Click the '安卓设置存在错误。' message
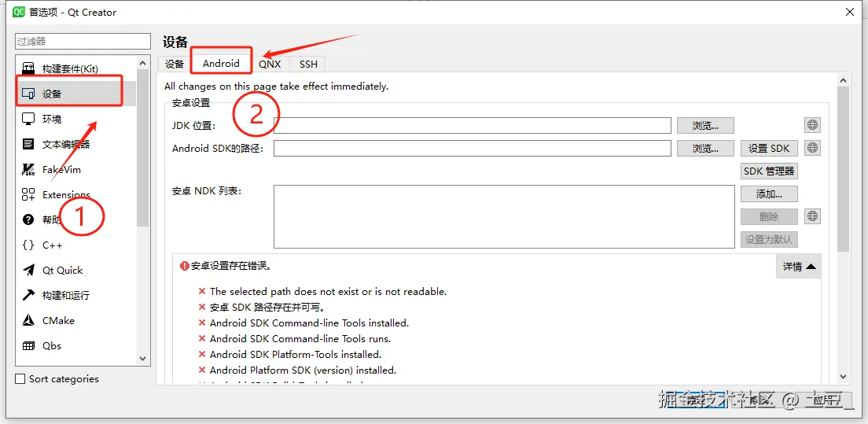The height and width of the screenshot is (424, 868). [x=231, y=266]
